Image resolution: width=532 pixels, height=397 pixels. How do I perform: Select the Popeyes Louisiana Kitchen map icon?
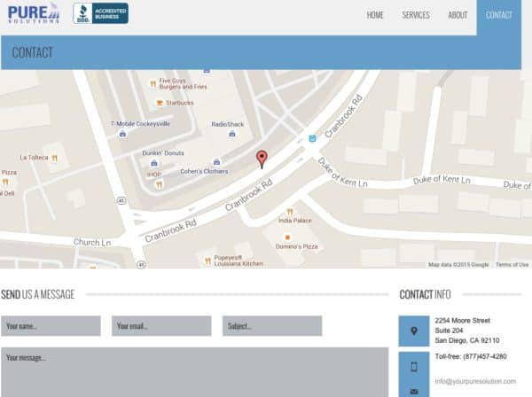coord(207,261)
